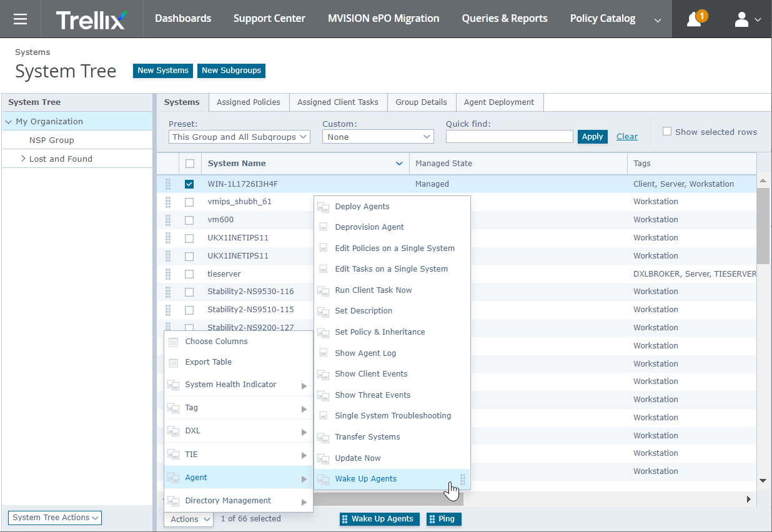Image resolution: width=772 pixels, height=532 pixels.
Task: Click Edit Policies on a Single System icon
Action: click(323, 249)
